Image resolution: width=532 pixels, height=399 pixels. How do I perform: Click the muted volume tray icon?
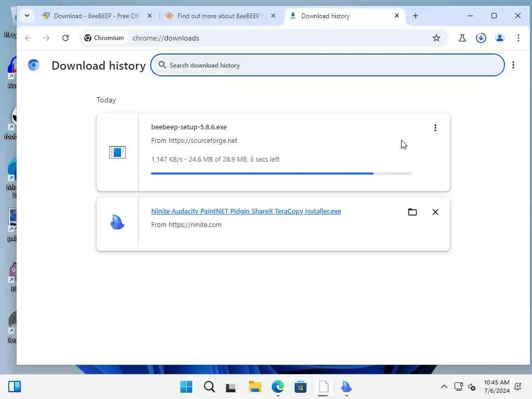pyautogui.click(x=472, y=387)
